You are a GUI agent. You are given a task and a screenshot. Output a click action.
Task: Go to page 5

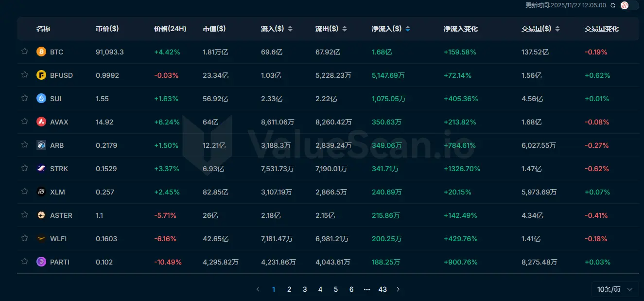pyautogui.click(x=336, y=289)
